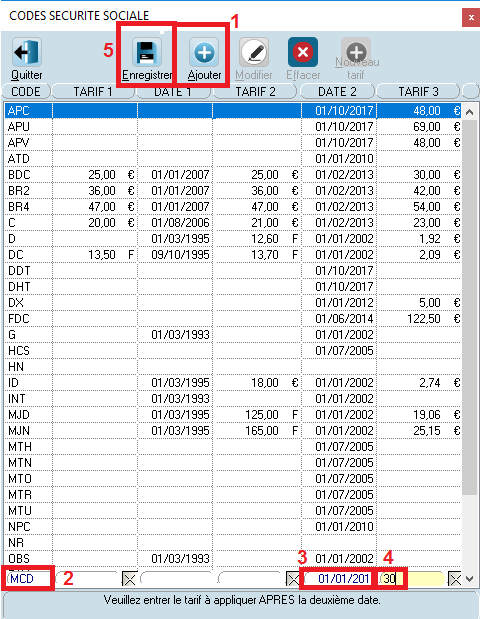This screenshot has height=619, width=480.
Task: Click the 01/01/201 date input field
Action: (x=339, y=579)
